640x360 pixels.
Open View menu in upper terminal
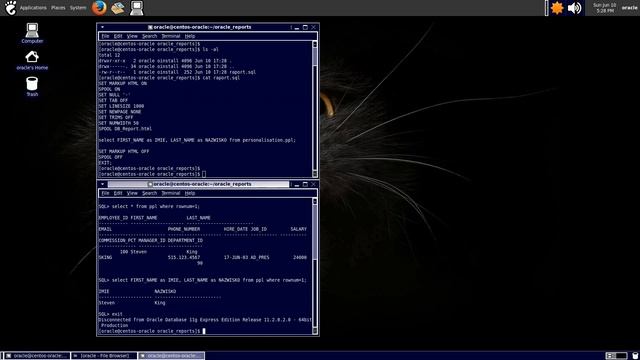click(132, 36)
